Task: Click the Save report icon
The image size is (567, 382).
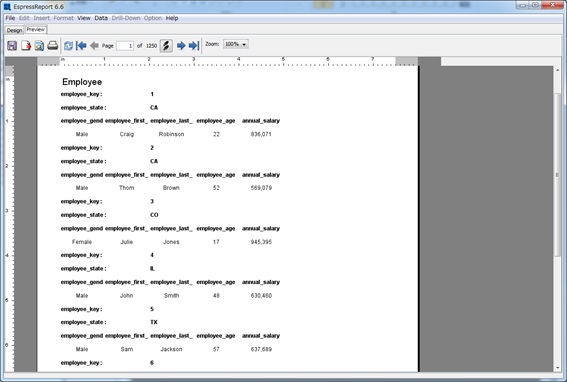Action: [12, 46]
